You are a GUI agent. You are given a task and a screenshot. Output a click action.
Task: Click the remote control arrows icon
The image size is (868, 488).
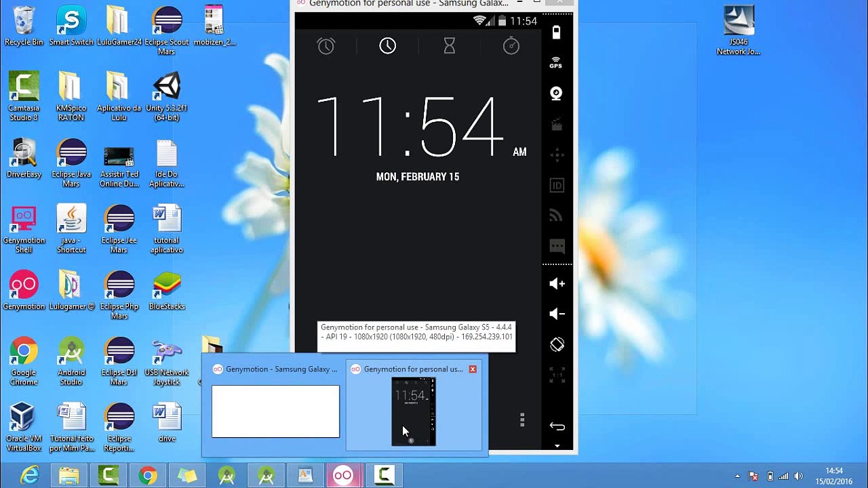coord(556,155)
